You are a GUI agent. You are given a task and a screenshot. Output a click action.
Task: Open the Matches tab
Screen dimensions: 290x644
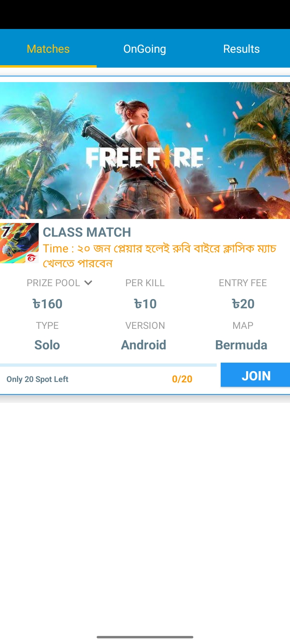click(48, 49)
